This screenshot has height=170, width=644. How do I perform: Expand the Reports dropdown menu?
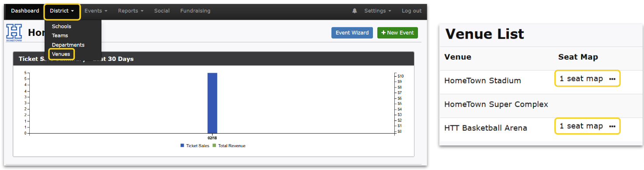click(131, 11)
